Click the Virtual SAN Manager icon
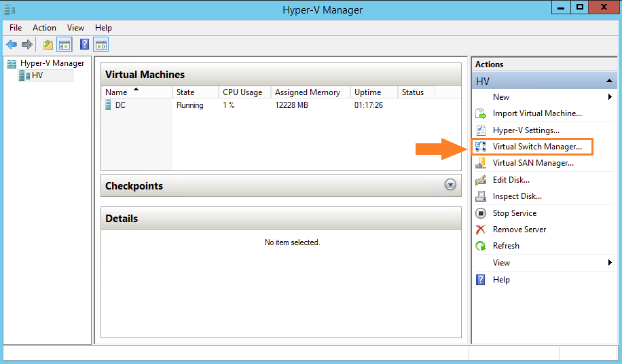Viewport: 622px width, 364px height. pyautogui.click(x=481, y=163)
